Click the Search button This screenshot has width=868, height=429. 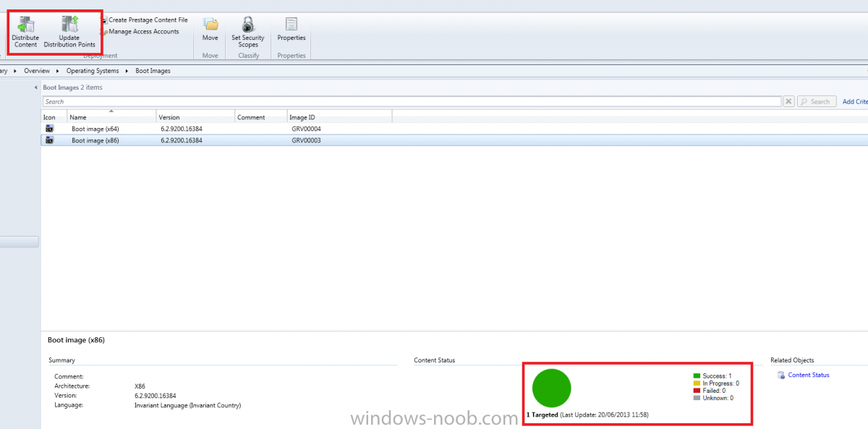click(817, 102)
